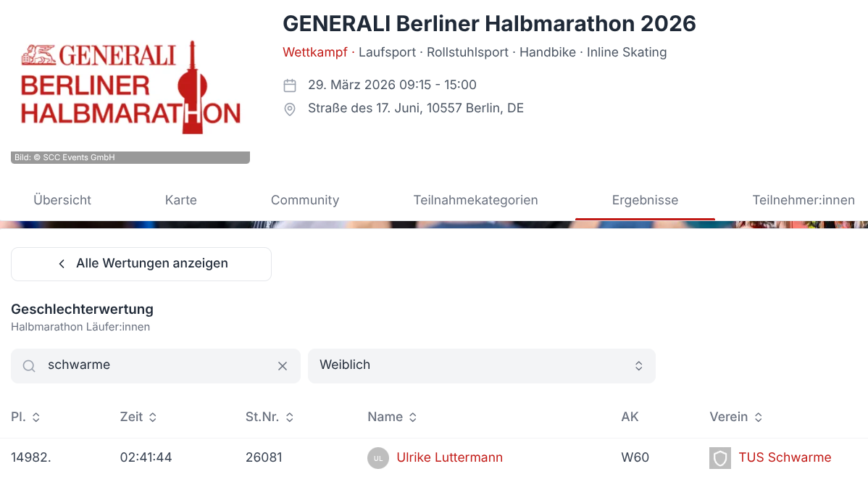The height and width of the screenshot is (482, 868).
Task: Click the TUS Schwarme club shield icon
Action: (x=719, y=458)
